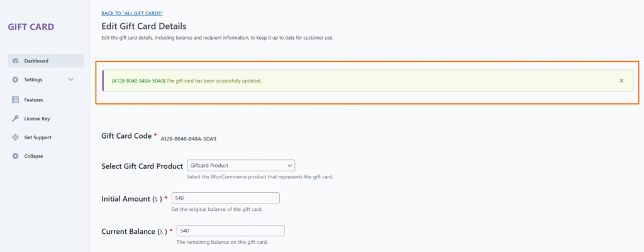The image size is (644, 252).
Task: Click the green gift card code in notification
Action: pos(138,81)
